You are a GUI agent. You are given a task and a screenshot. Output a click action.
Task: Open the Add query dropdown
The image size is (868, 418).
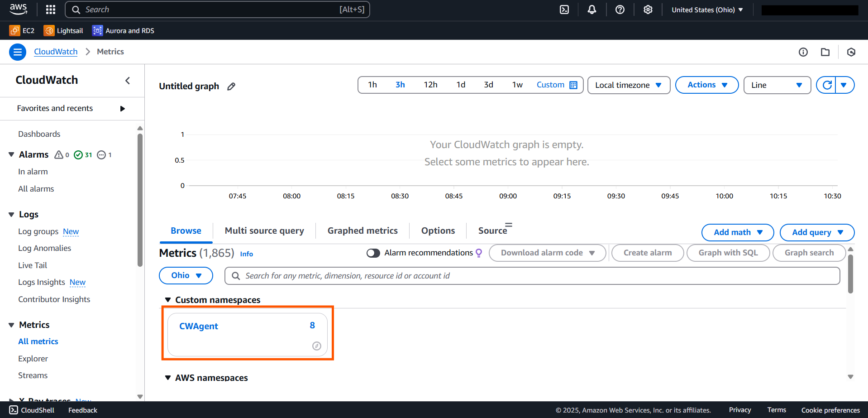pyautogui.click(x=817, y=232)
